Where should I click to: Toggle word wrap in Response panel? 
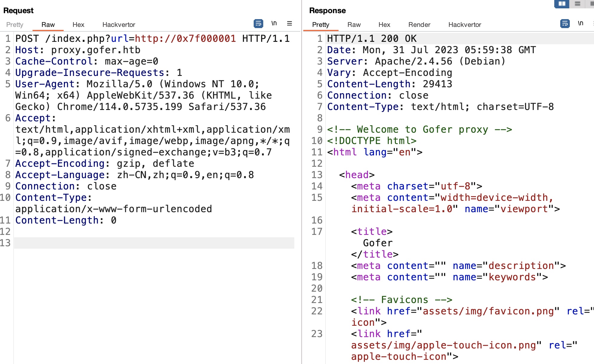point(565,23)
